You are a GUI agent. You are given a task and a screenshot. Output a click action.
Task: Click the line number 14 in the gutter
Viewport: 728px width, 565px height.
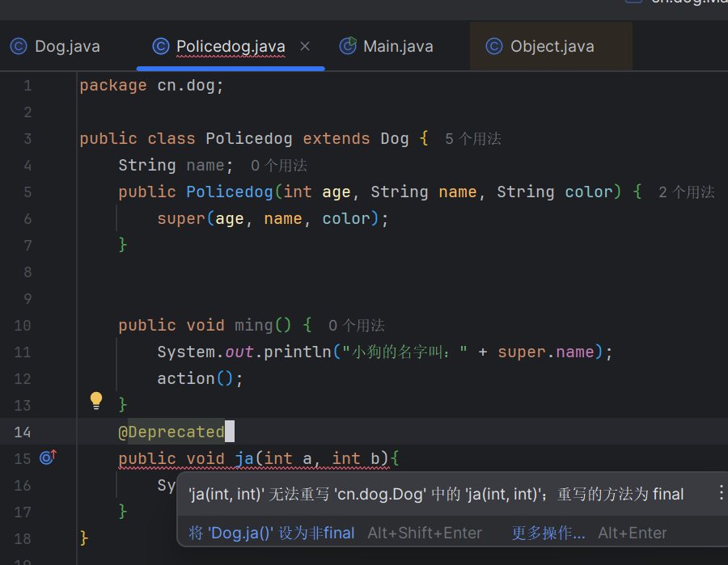[x=23, y=432]
